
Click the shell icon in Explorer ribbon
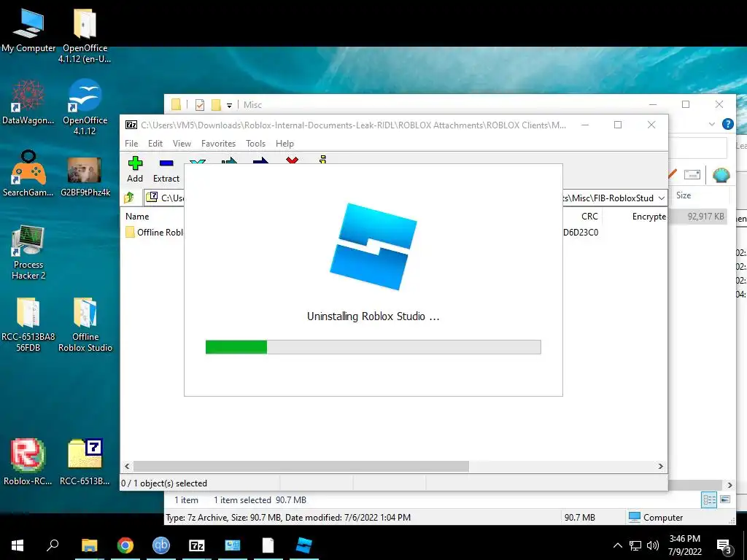721,175
